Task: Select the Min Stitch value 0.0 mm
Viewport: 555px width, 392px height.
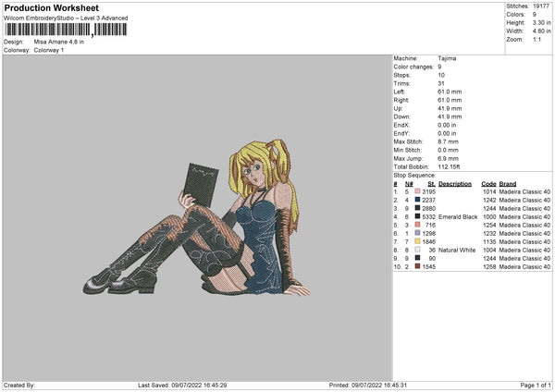Action: pyautogui.click(x=448, y=150)
